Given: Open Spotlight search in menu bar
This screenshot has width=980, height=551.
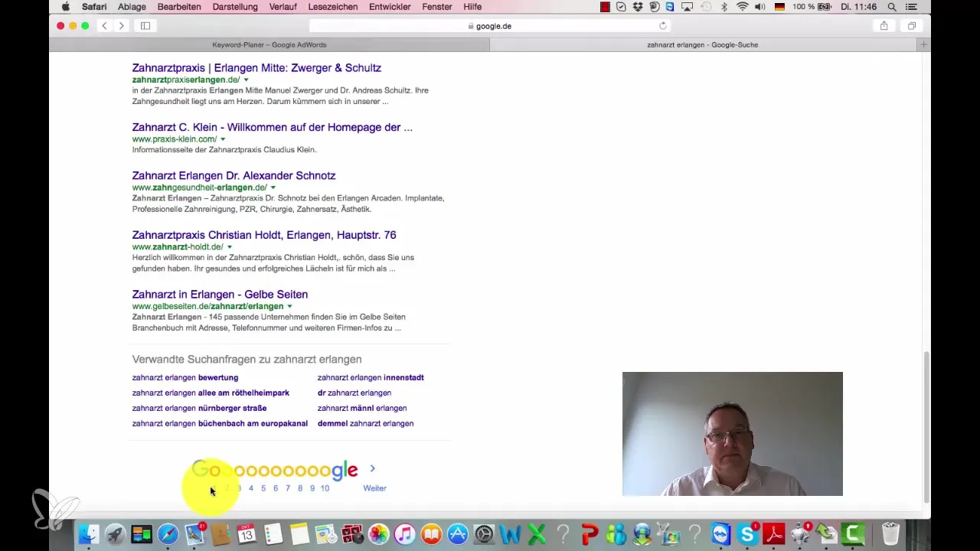Looking at the screenshot, I should click(x=891, y=7).
